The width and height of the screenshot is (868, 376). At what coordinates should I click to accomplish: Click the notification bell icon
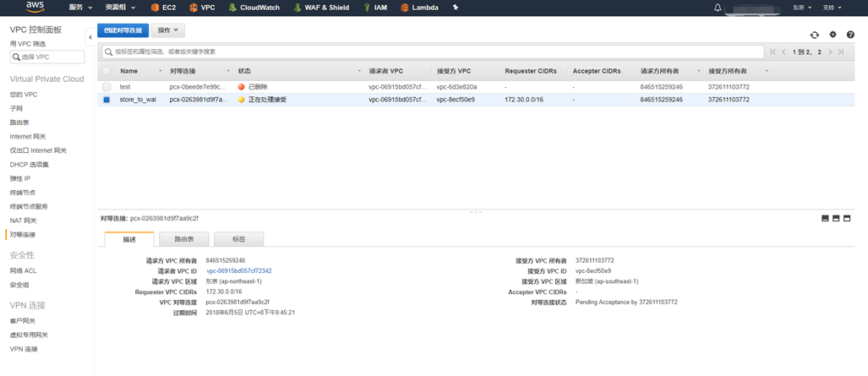pyautogui.click(x=718, y=8)
